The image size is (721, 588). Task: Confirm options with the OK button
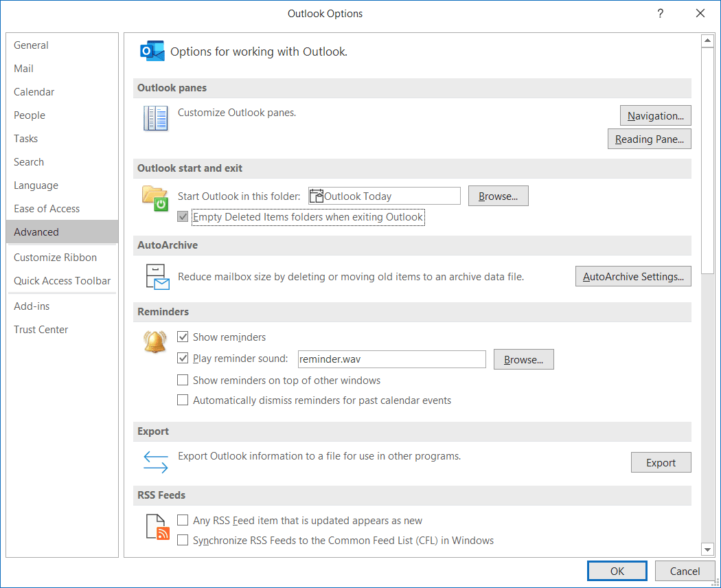pos(617,571)
